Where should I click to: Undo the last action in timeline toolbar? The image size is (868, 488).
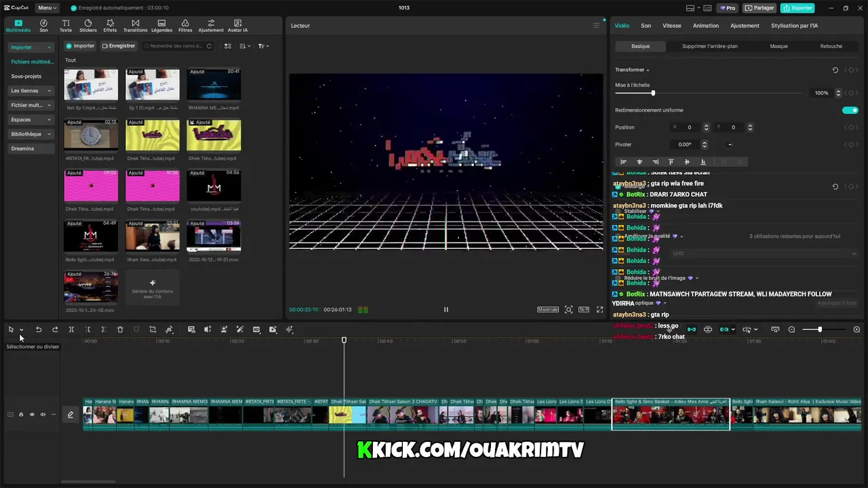[x=39, y=329]
